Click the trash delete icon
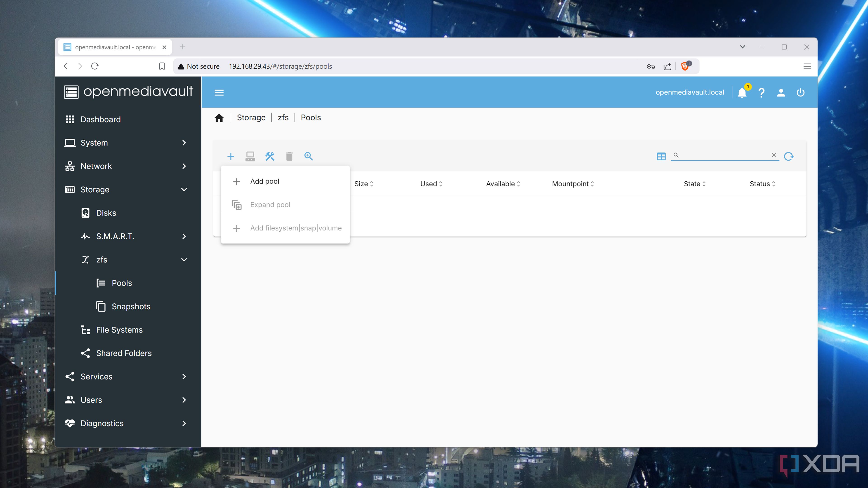The image size is (868, 488). pyautogui.click(x=289, y=156)
